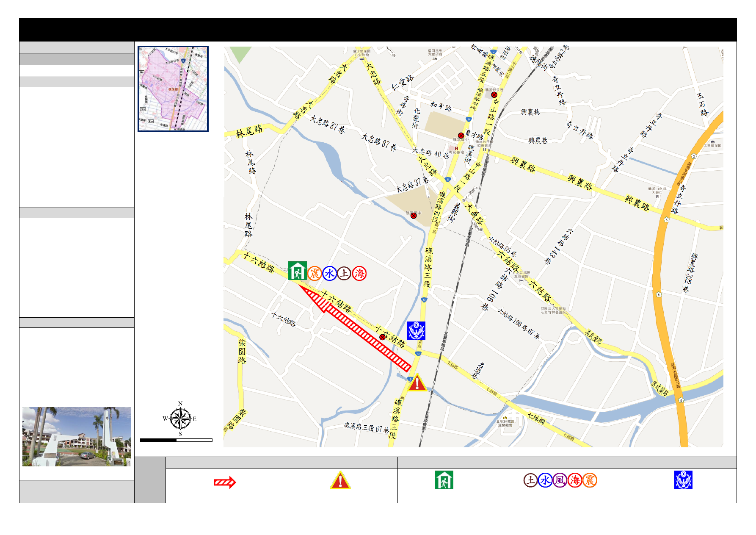Click the 礁溪路三段 67 巷 label

pos(367,427)
